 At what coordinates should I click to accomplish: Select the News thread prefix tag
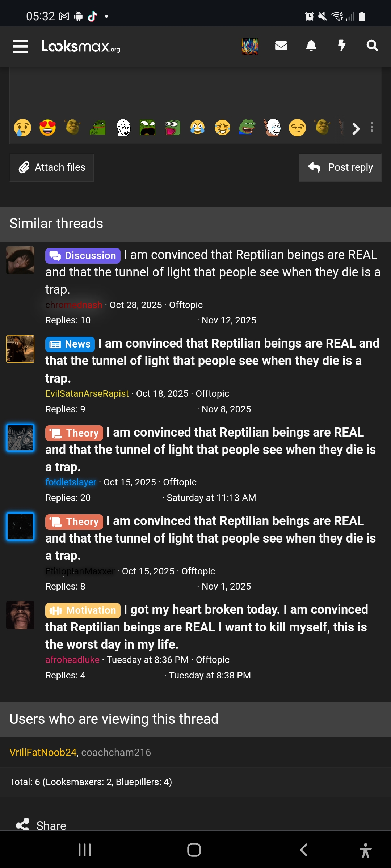(70, 344)
